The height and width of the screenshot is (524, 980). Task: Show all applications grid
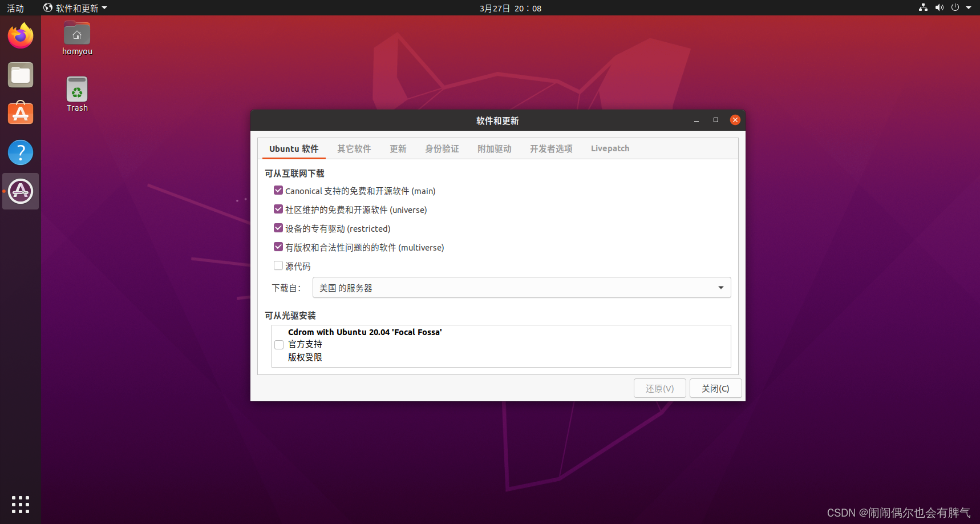(21, 504)
